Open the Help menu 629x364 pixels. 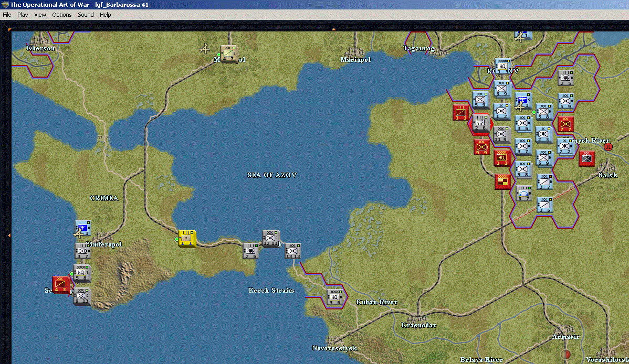(105, 15)
